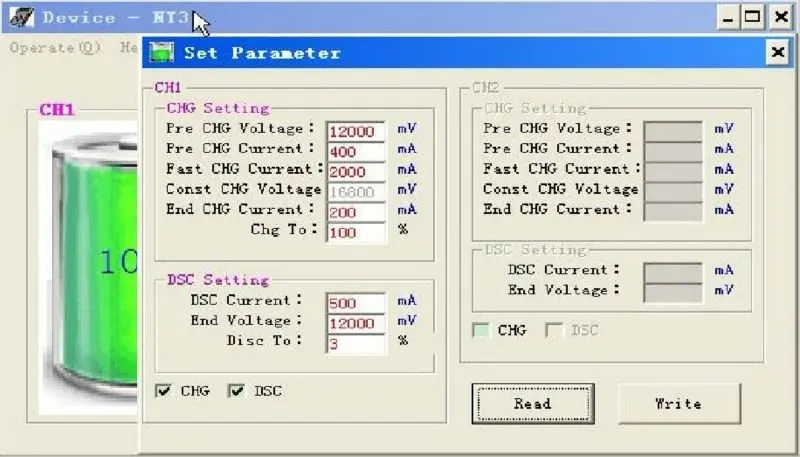Click the Disc To field showing 3
This screenshot has width=800, height=457.
(x=356, y=343)
